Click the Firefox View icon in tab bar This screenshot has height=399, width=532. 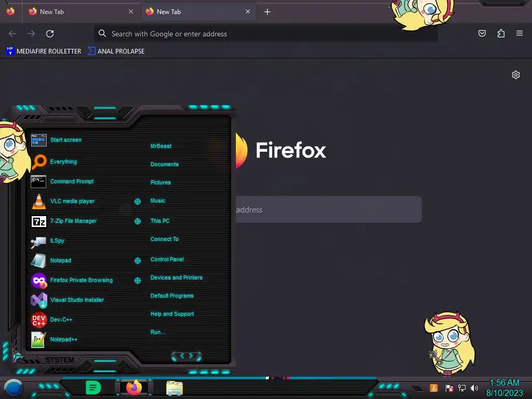click(x=10, y=11)
